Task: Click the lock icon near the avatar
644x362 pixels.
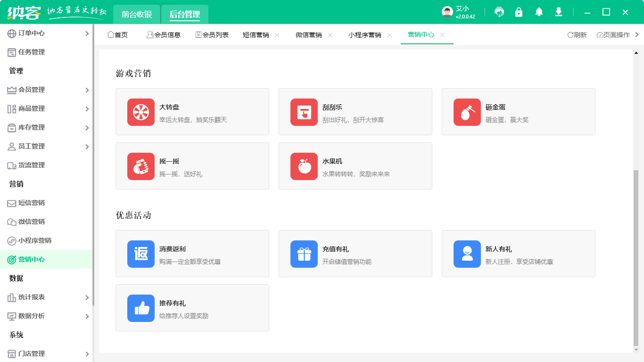Action: tap(519, 12)
